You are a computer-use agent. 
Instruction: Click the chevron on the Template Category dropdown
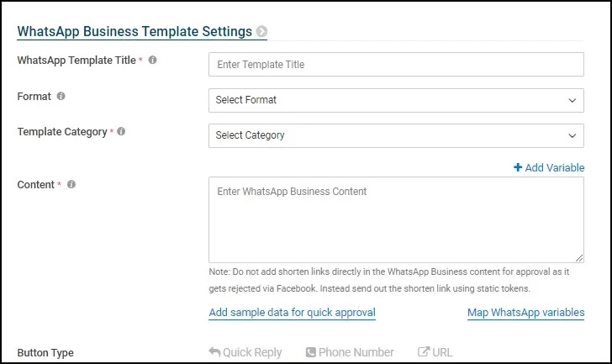(572, 136)
